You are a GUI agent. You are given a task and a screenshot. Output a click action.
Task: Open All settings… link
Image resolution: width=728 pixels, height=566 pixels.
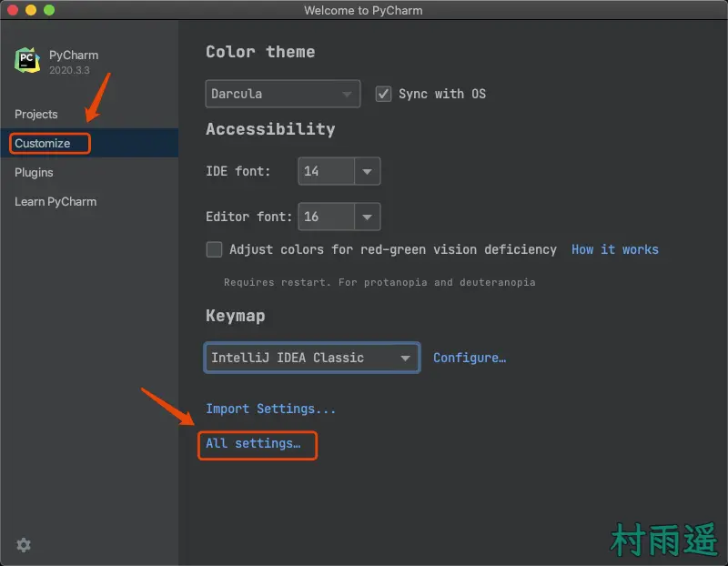click(x=253, y=444)
